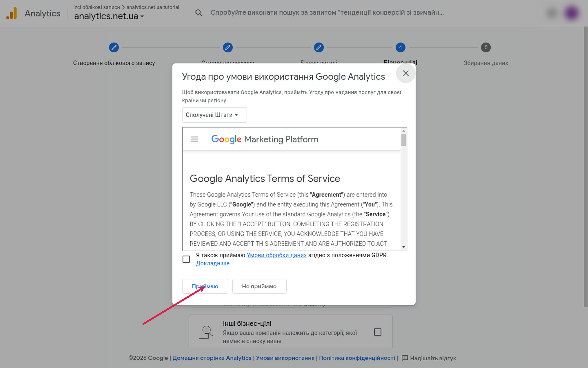Image resolution: width=588 pixels, height=368 pixels.
Task: Click 'Створення облікового запису' step label
Action: 114,63
